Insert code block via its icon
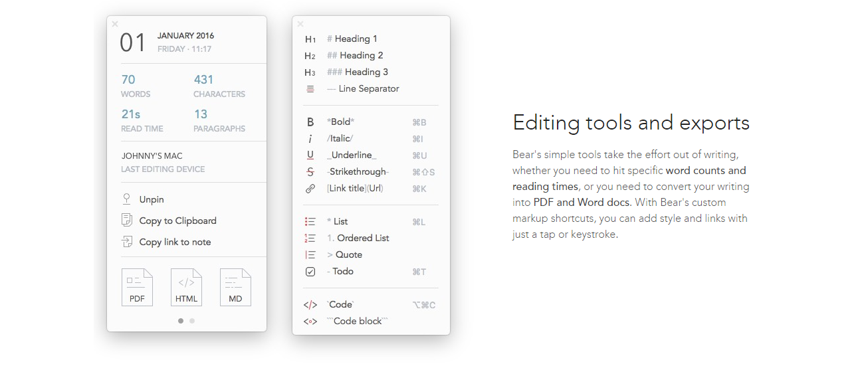The height and width of the screenshot is (378, 868). (310, 322)
